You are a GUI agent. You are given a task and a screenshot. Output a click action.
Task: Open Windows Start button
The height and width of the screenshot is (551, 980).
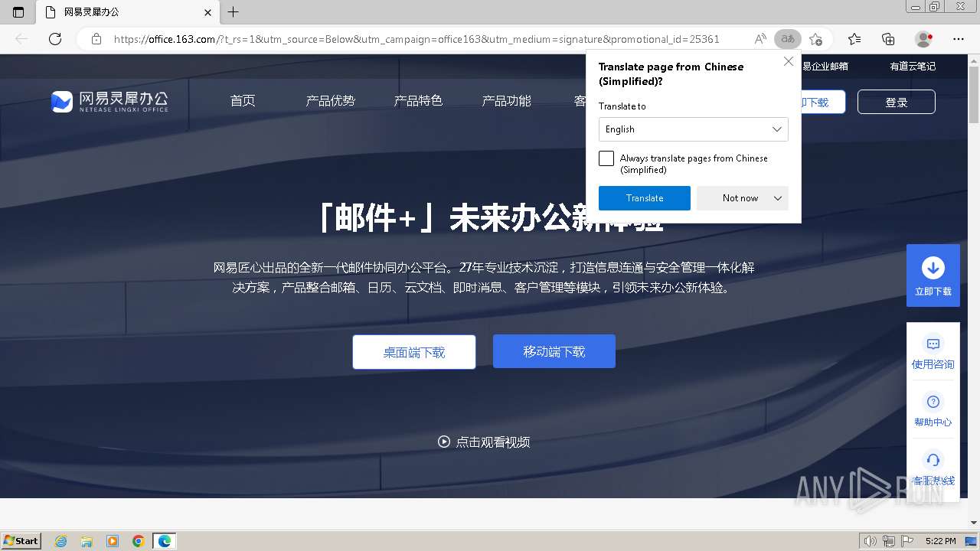coord(21,540)
